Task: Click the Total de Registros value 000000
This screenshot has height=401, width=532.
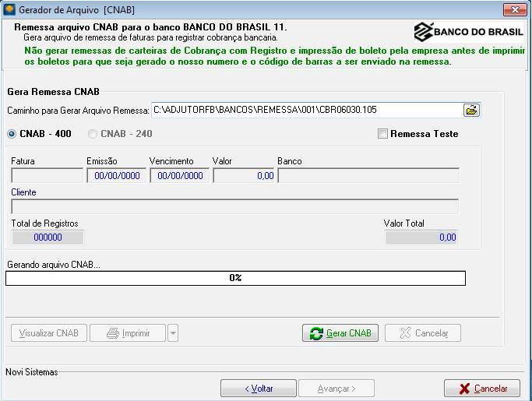Action: 48,237
